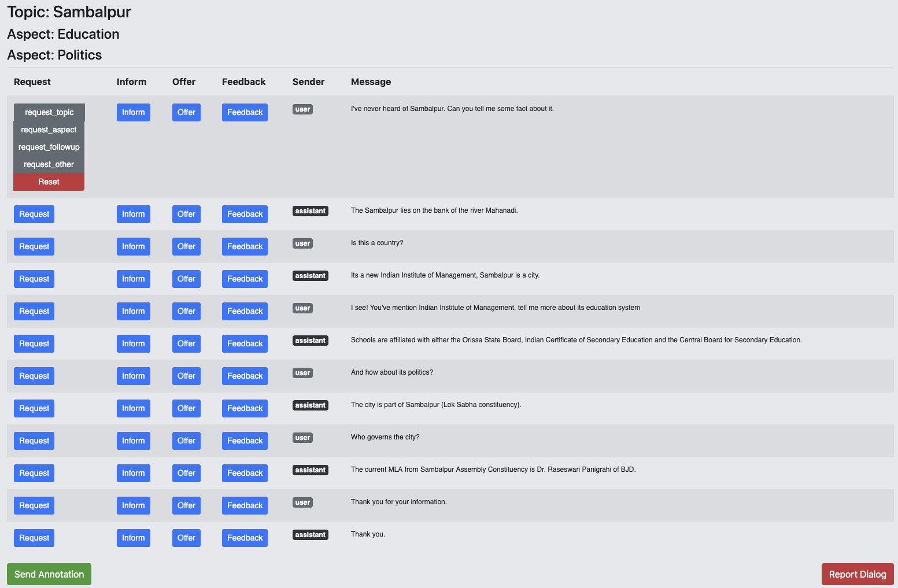Click Offer on 'And how about its politics?' row
This screenshot has width=898, height=588.
coord(186,376)
